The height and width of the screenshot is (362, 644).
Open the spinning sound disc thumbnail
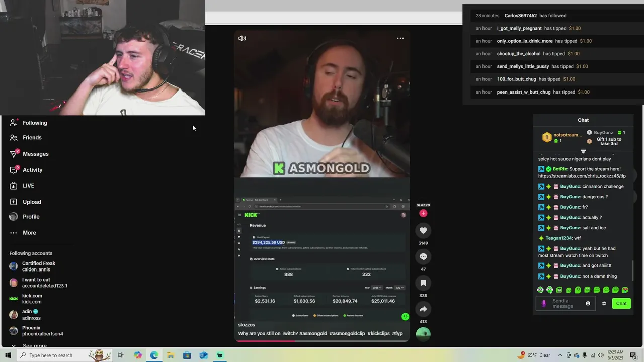coord(423,334)
